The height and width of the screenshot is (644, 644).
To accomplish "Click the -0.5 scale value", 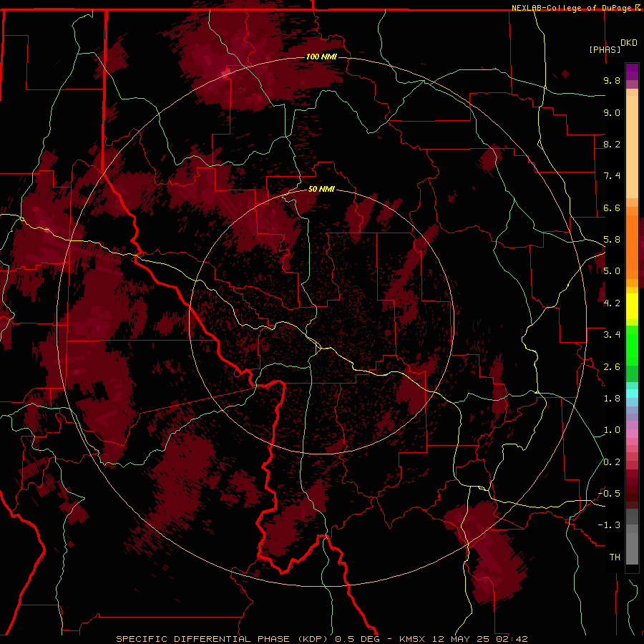I will (x=609, y=494).
